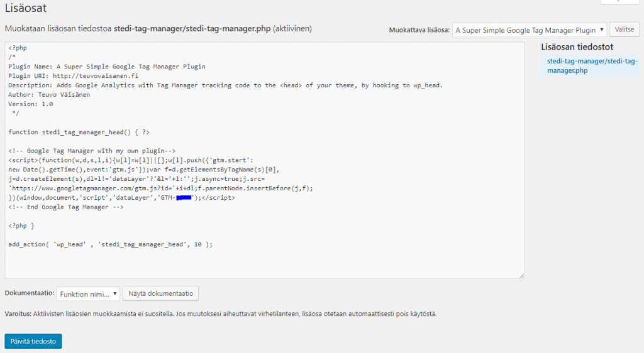Click the 'j=d.createElement(s)' code line
644x353 pixels.
136,179
